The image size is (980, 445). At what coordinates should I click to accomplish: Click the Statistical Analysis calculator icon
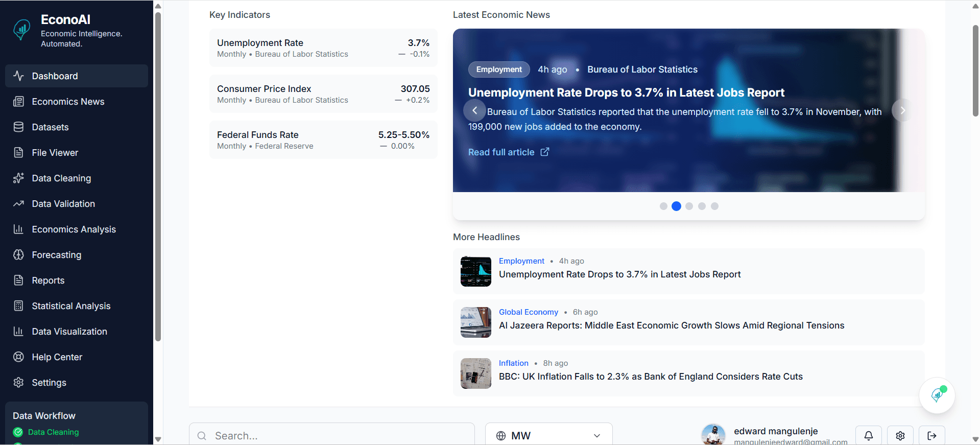(18, 306)
